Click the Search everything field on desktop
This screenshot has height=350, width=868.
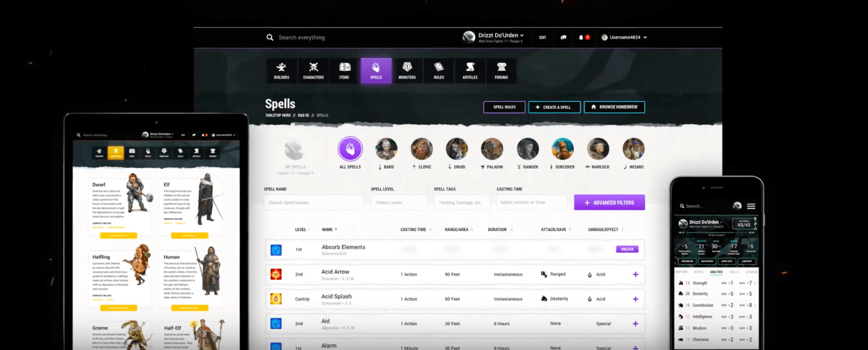tap(302, 38)
